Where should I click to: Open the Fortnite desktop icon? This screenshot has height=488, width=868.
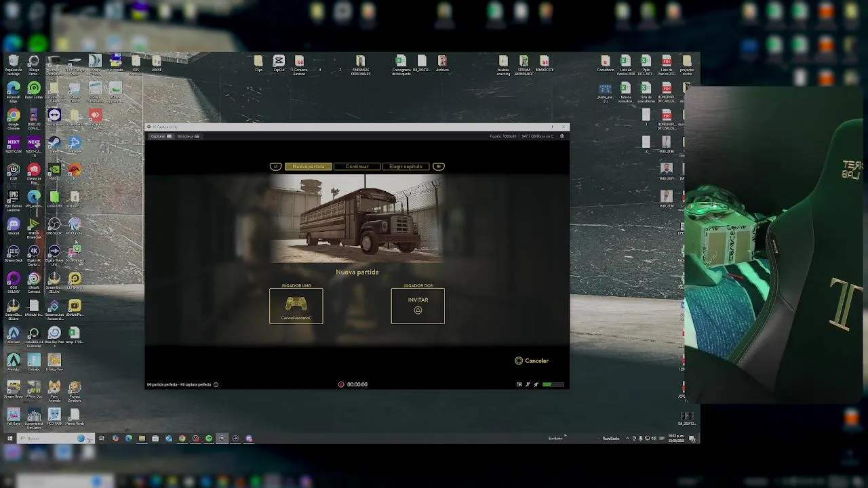[x=34, y=363]
